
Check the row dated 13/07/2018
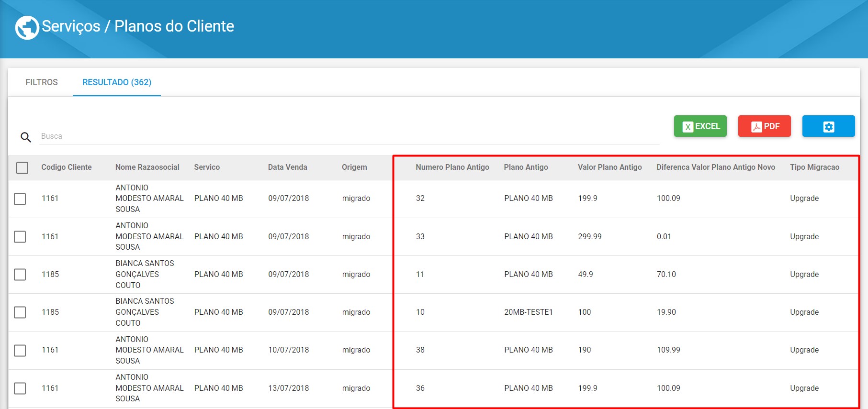tap(20, 388)
